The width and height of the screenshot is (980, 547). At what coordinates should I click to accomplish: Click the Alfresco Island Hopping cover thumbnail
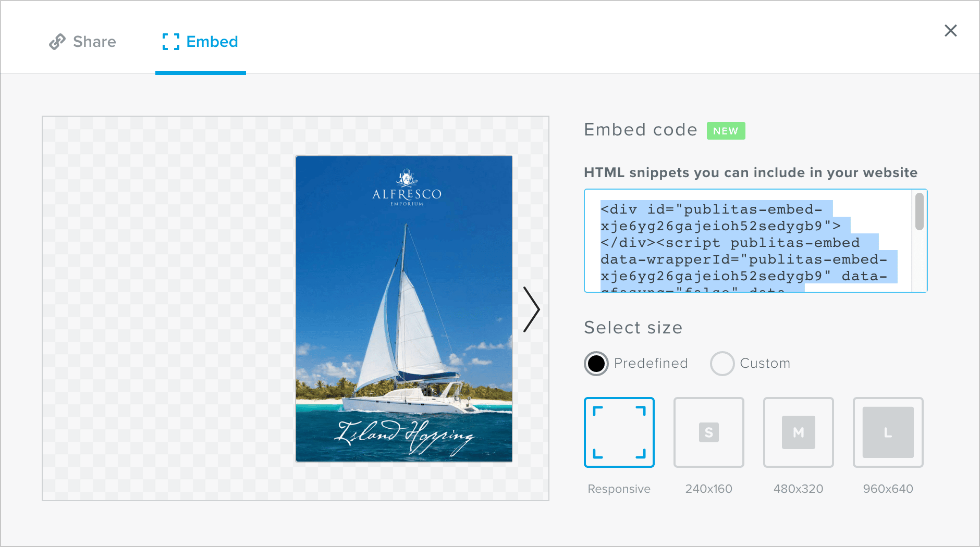click(403, 308)
